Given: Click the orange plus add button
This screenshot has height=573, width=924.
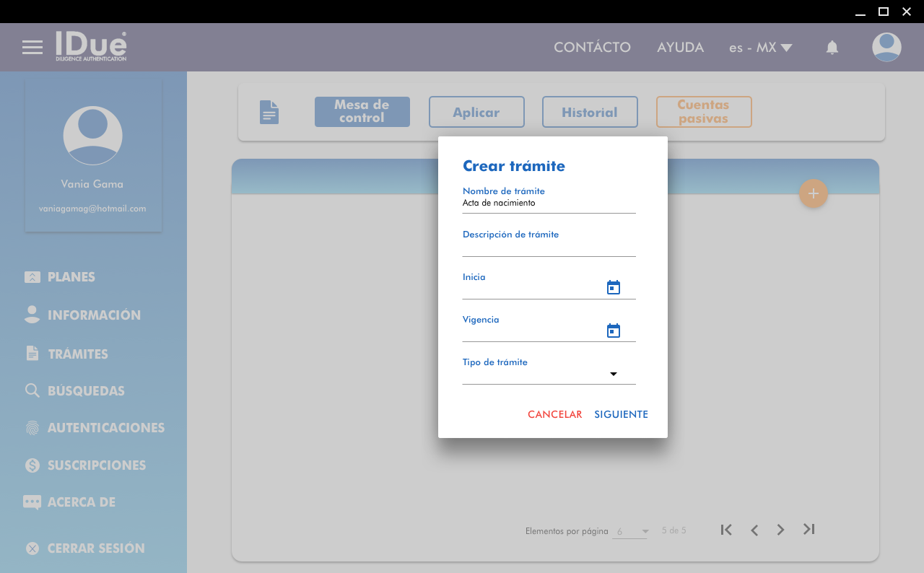Looking at the screenshot, I should pyautogui.click(x=814, y=193).
